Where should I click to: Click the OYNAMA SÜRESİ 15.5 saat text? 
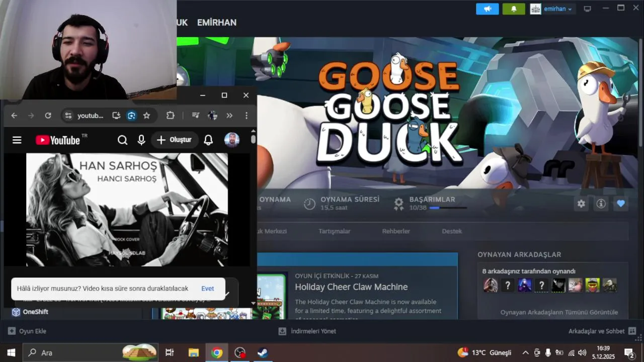coord(350,203)
